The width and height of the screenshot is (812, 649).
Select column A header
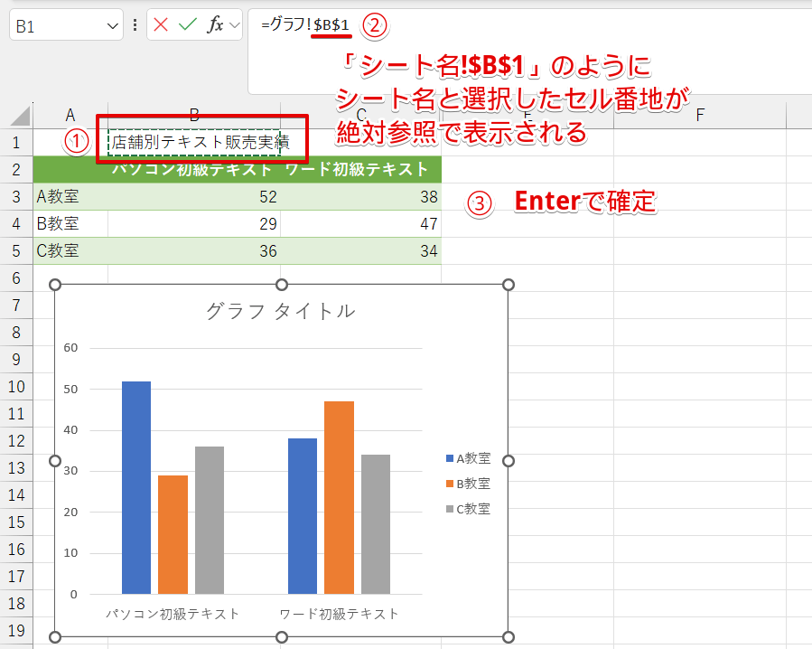click(70, 115)
